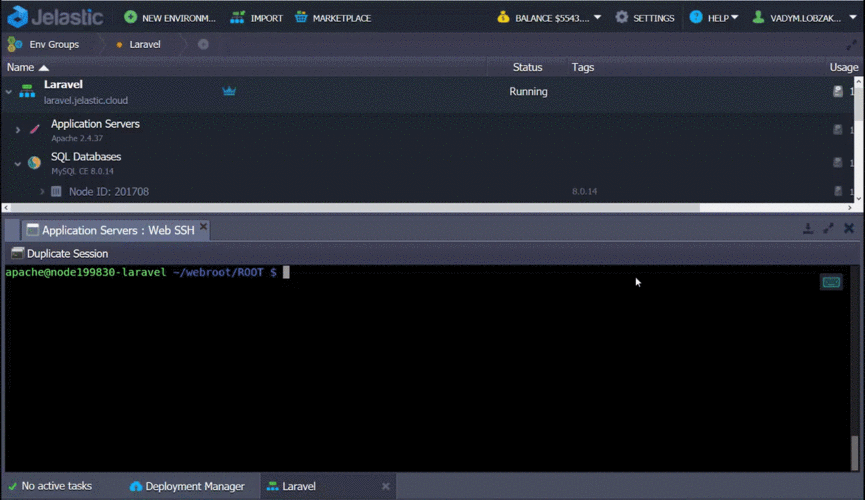
Task: Click the 8.0.14 tag value
Action: pyautogui.click(x=584, y=192)
